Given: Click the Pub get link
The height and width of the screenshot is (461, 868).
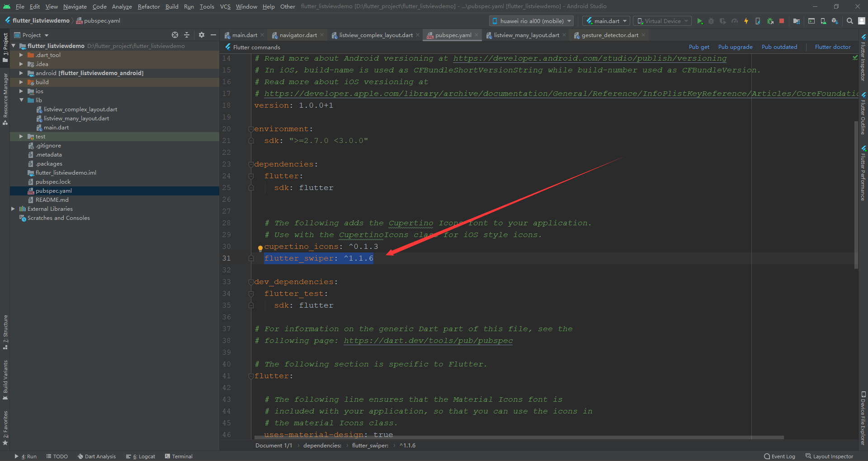Looking at the screenshot, I should [x=699, y=47].
